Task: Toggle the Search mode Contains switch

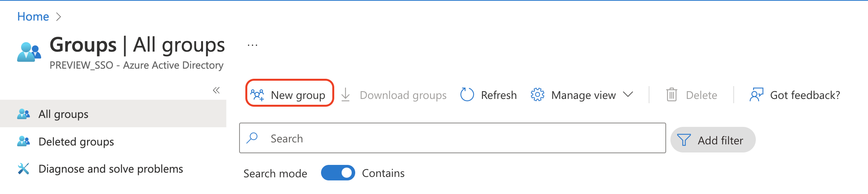Action: coord(338,173)
